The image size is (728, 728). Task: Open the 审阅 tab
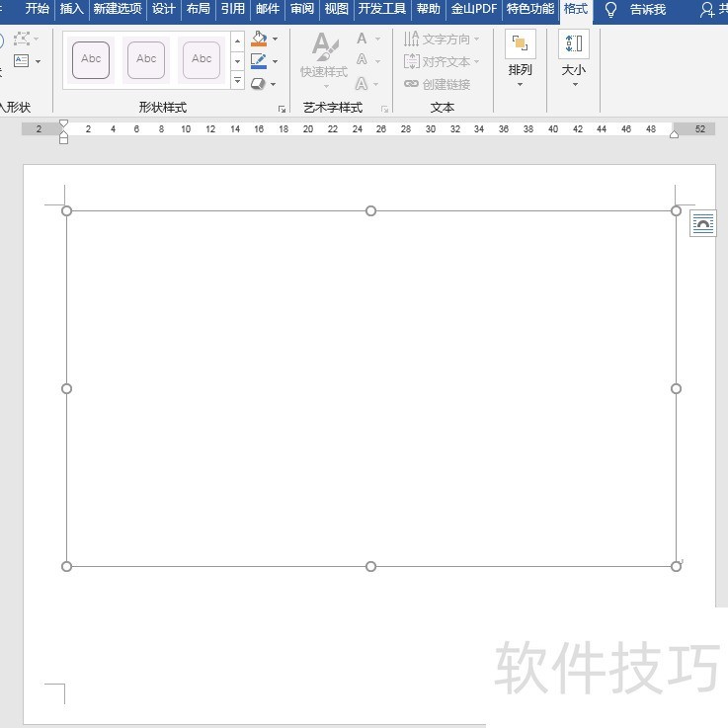[x=302, y=9]
